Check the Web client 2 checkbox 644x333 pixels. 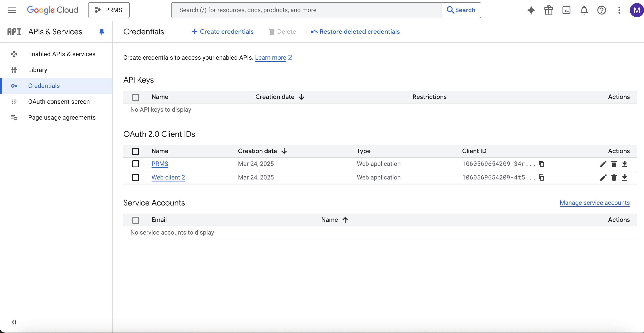click(x=136, y=178)
